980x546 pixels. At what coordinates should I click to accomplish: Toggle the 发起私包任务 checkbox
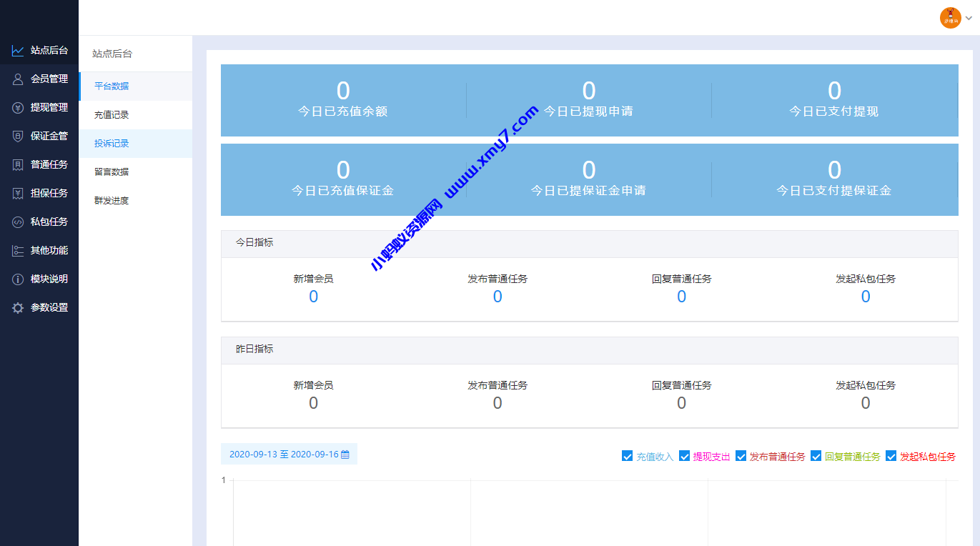891,455
